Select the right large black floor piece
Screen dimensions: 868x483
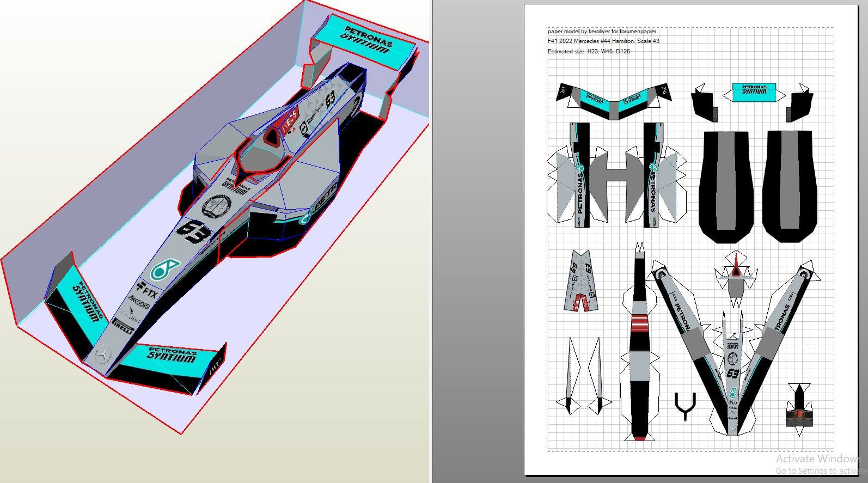click(789, 185)
